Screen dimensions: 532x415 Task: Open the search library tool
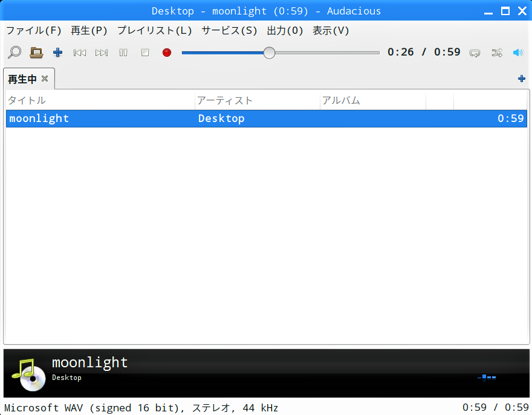15,53
